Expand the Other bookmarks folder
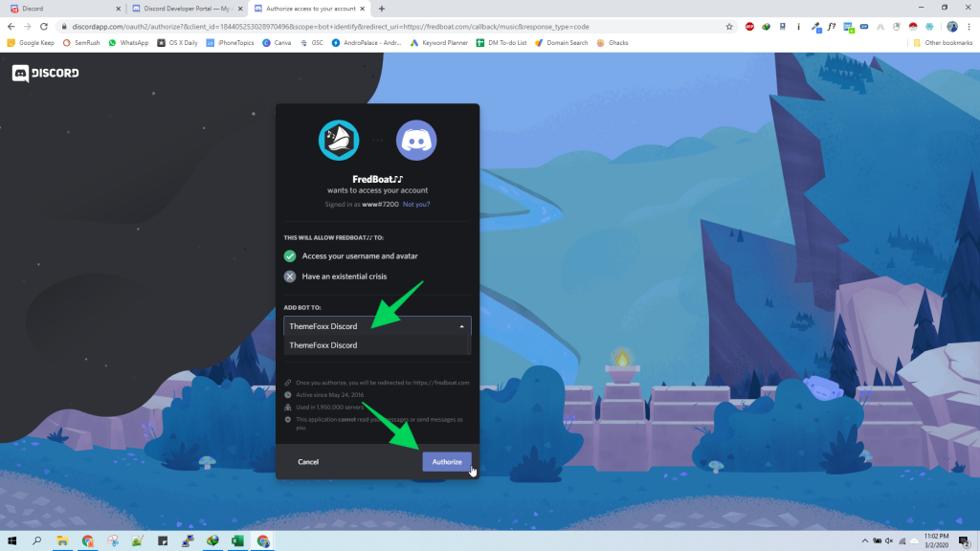The width and height of the screenshot is (980, 551). coord(943,43)
